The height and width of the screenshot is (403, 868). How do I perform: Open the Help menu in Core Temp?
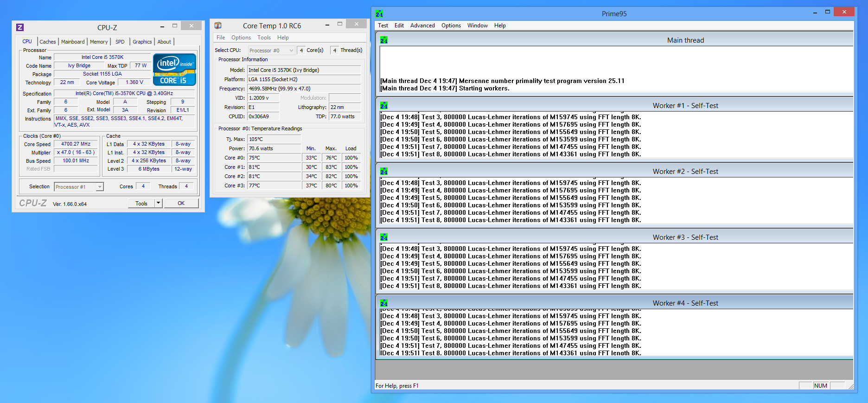[x=283, y=38]
